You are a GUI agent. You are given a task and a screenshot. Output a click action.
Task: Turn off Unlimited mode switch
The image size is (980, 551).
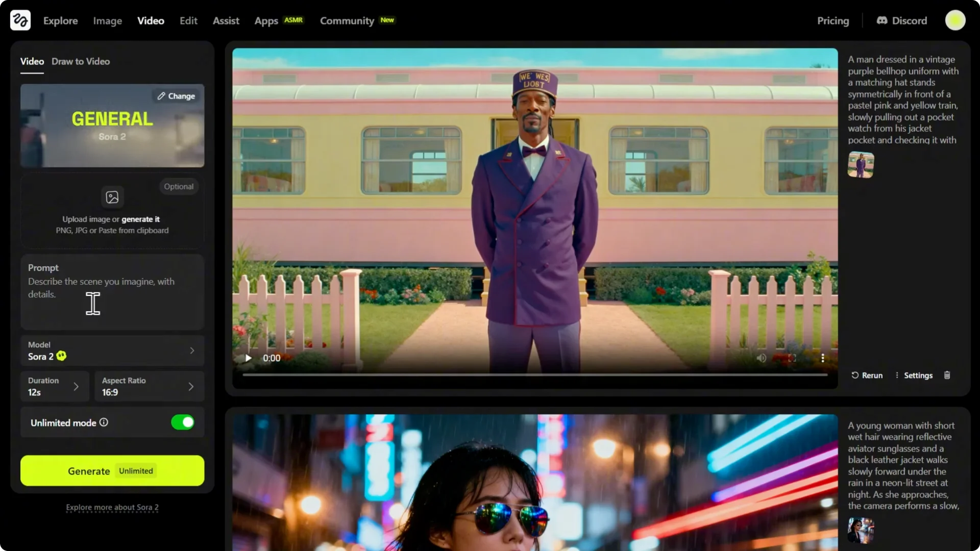point(183,422)
